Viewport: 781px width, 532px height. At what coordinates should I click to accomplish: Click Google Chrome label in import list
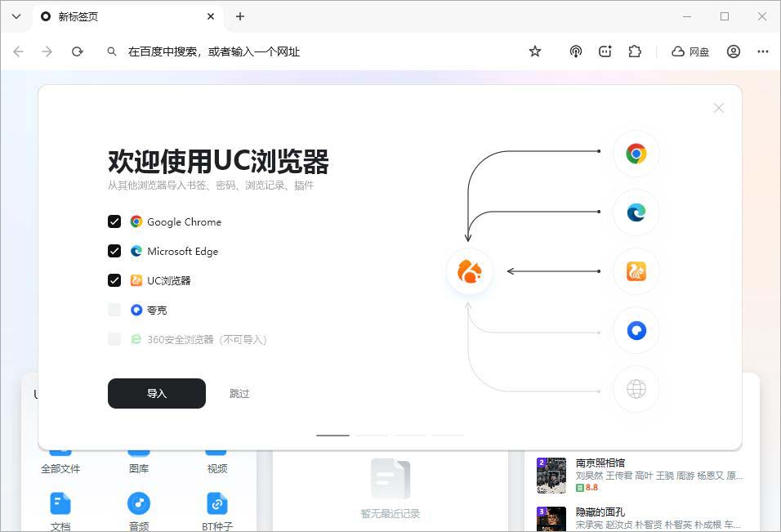pos(185,222)
